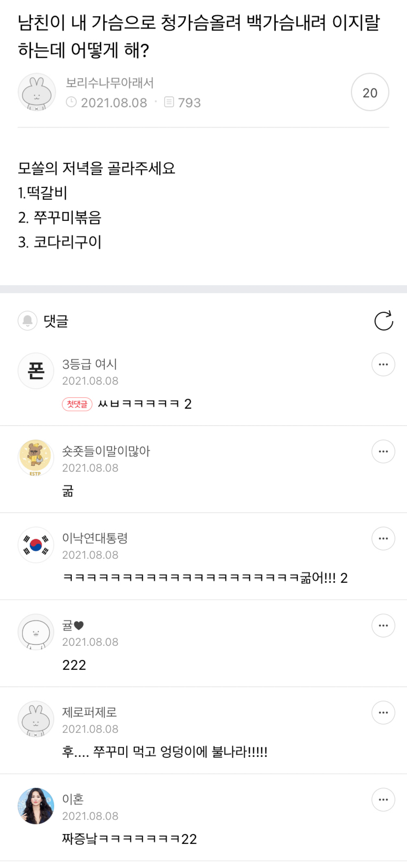Open the 20 comment count bubble
Screen dimensions: 407x868
point(370,92)
